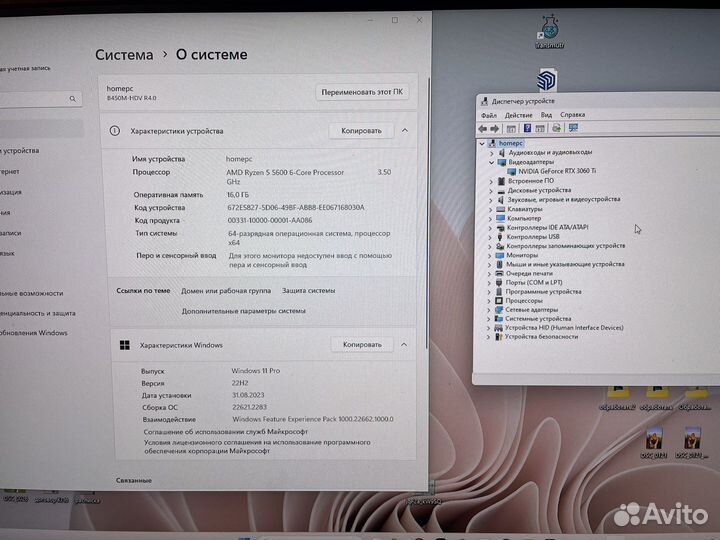720x540 pixels.
Task: Expand Встроенное ПО node
Action: 491,182
